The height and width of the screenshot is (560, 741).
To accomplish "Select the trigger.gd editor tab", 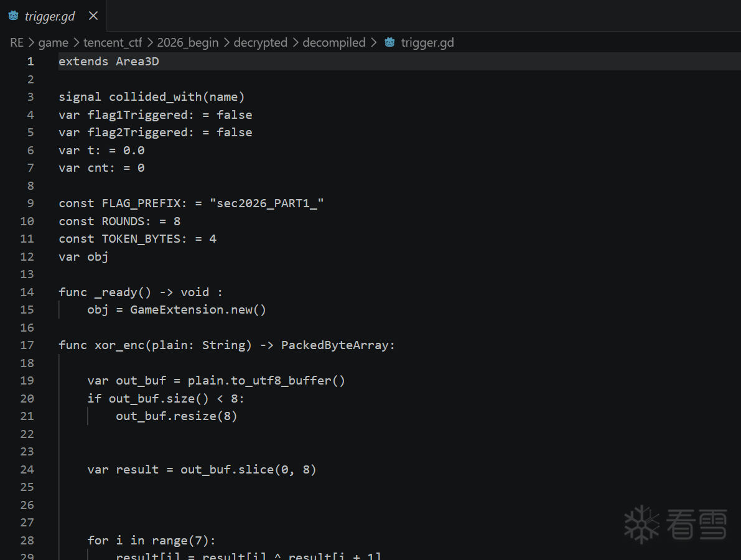I will 50,16.
